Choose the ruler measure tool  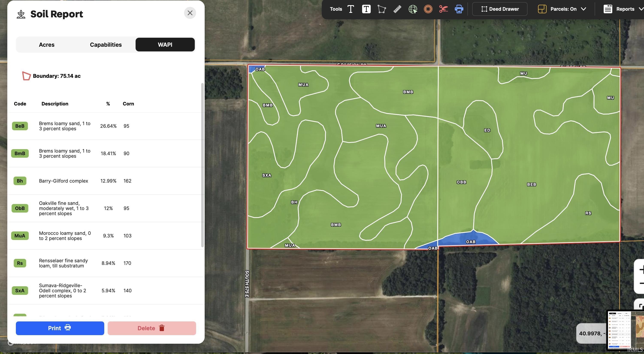(x=397, y=9)
